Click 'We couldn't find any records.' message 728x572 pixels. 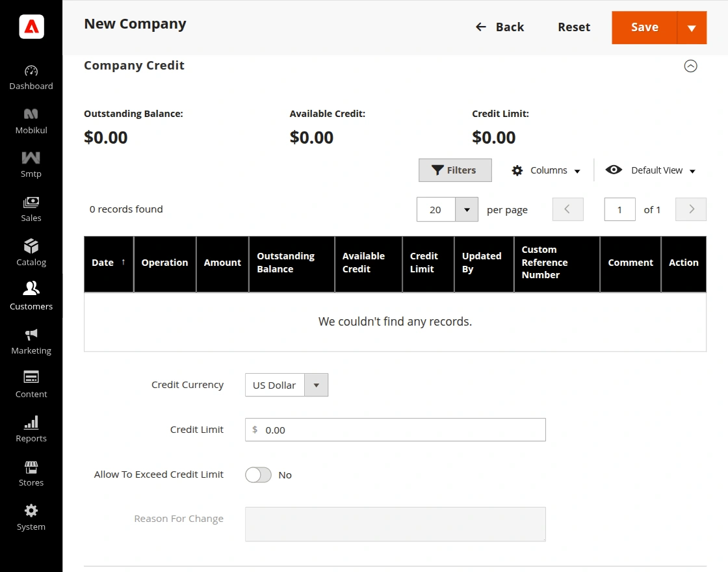(x=395, y=322)
